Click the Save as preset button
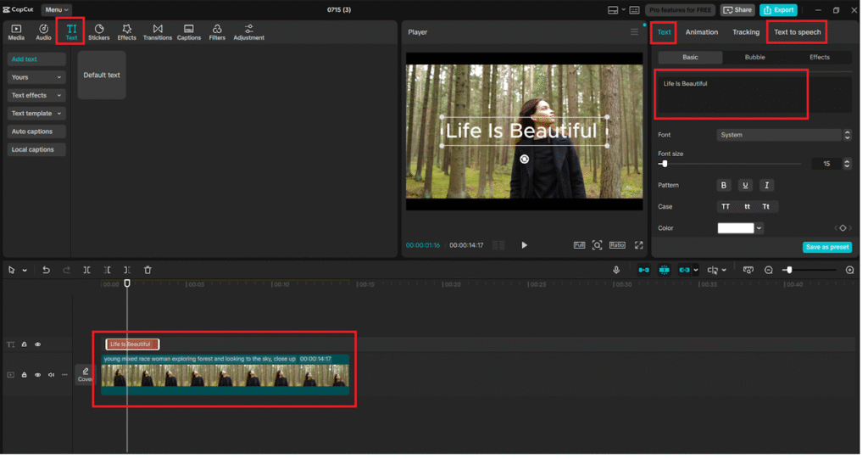 point(826,247)
